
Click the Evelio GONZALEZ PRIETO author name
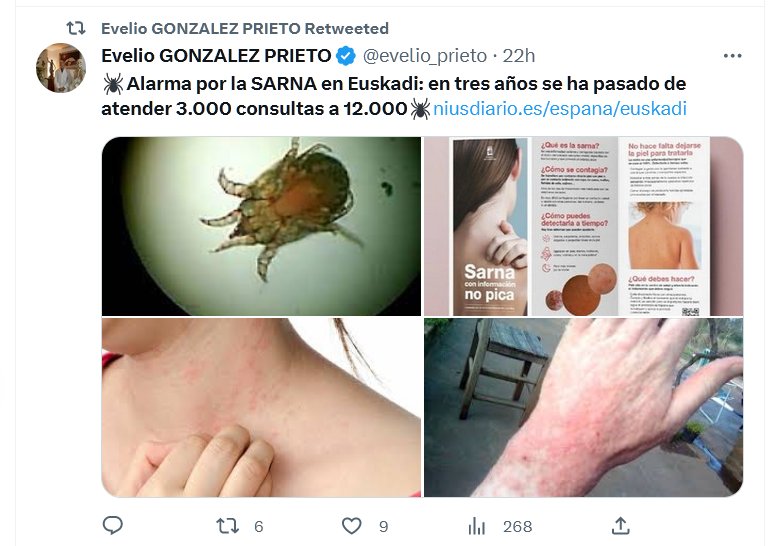tap(216, 56)
